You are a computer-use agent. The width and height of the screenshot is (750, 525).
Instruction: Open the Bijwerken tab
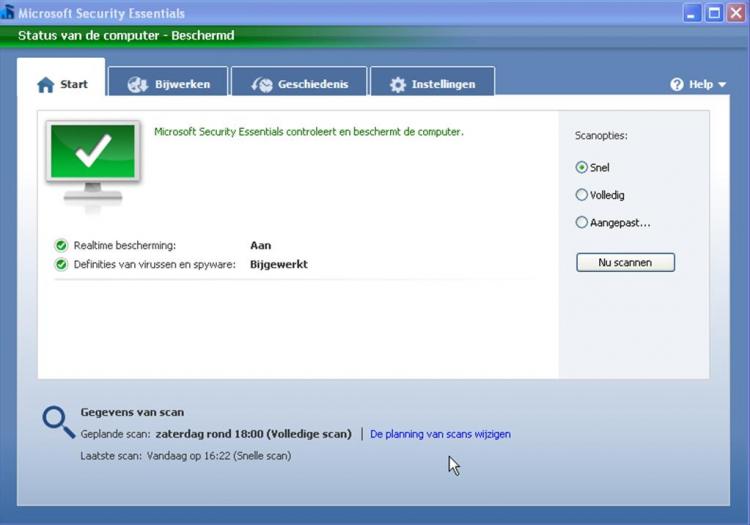coord(168,81)
